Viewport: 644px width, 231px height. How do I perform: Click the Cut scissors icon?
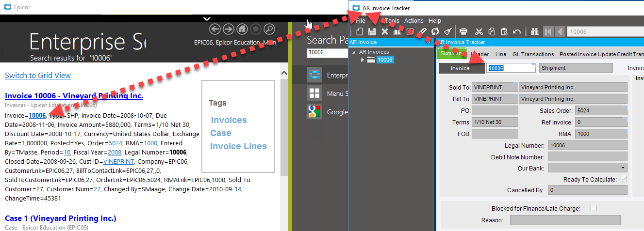[x=479, y=31]
